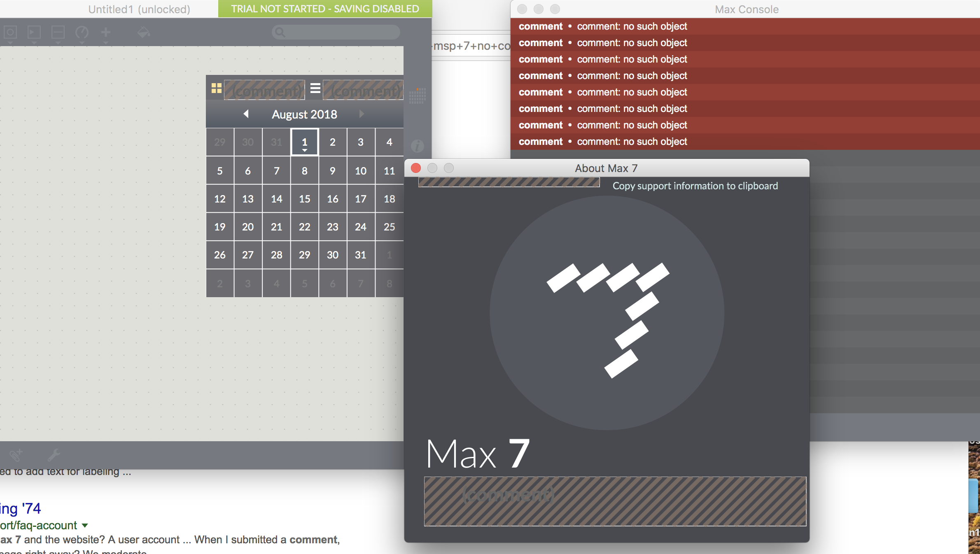Screen dimensions: 980x554
Task: Open the Cycling '74 search result link
Action: [x=21, y=509]
